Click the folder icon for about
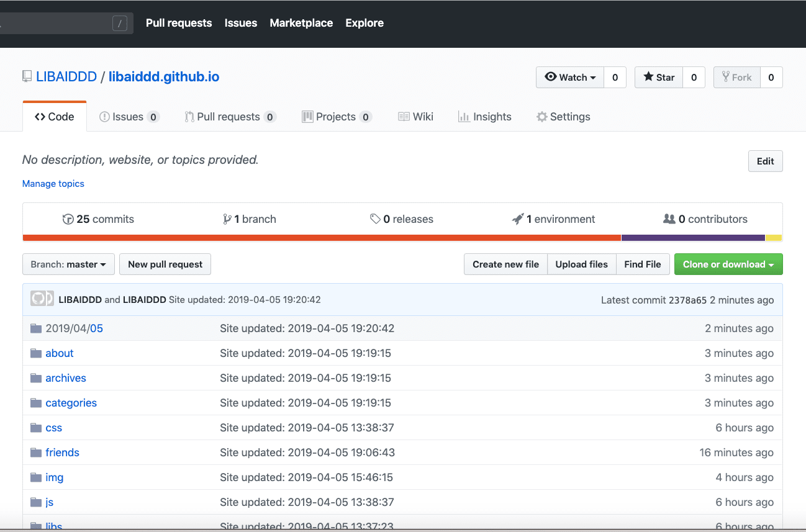This screenshot has width=806, height=532. (x=36, y=353)
